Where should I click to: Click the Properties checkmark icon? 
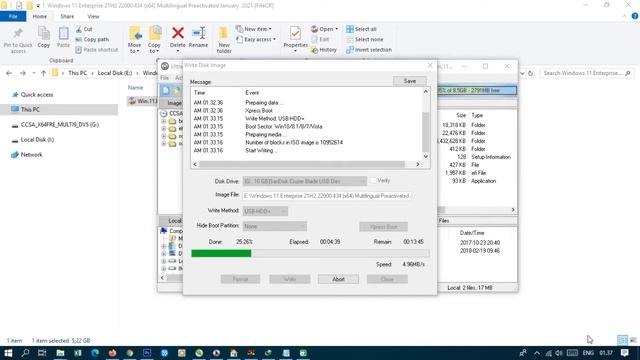click(x=295, y=33)
